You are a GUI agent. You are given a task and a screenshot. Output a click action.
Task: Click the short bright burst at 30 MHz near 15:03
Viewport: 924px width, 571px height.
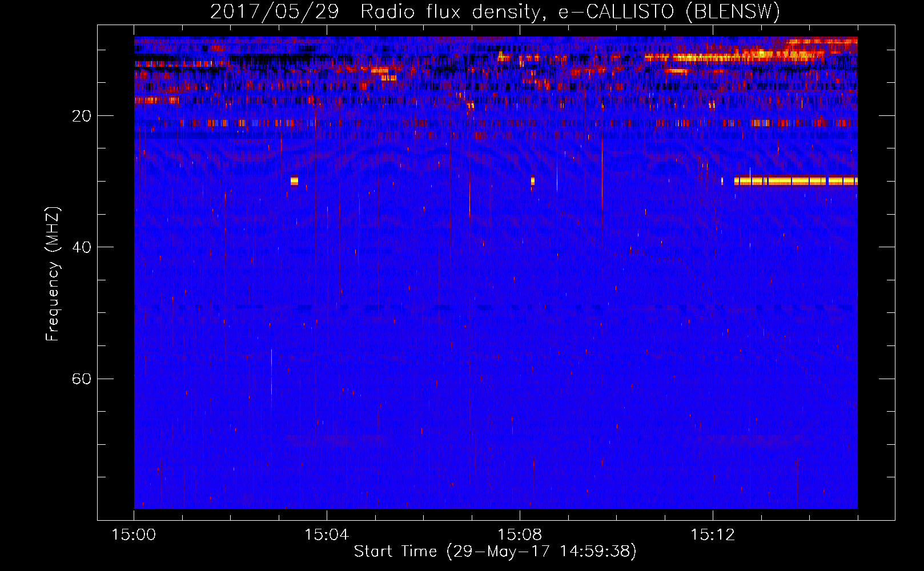click(294, 181)
